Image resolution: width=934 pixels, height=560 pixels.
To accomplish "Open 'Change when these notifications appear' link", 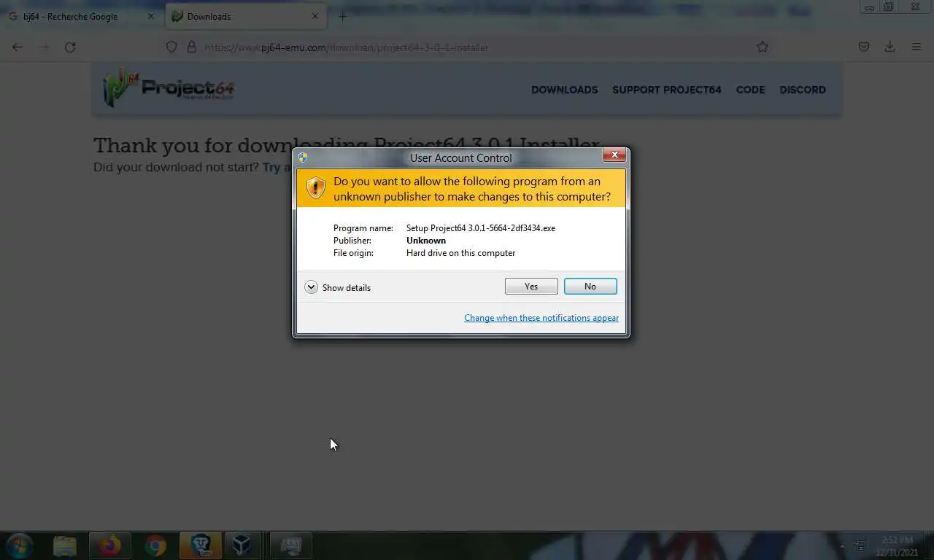I will (541, 318).
